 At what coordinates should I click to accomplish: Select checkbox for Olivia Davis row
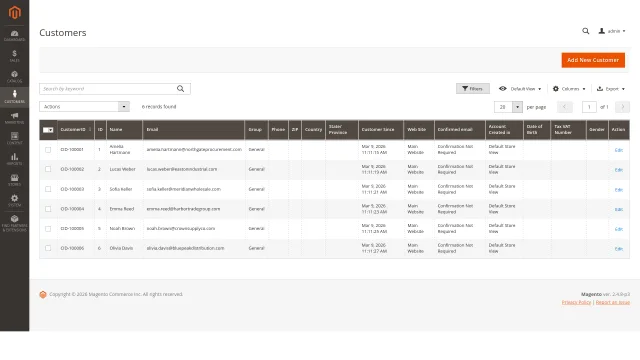48,248
